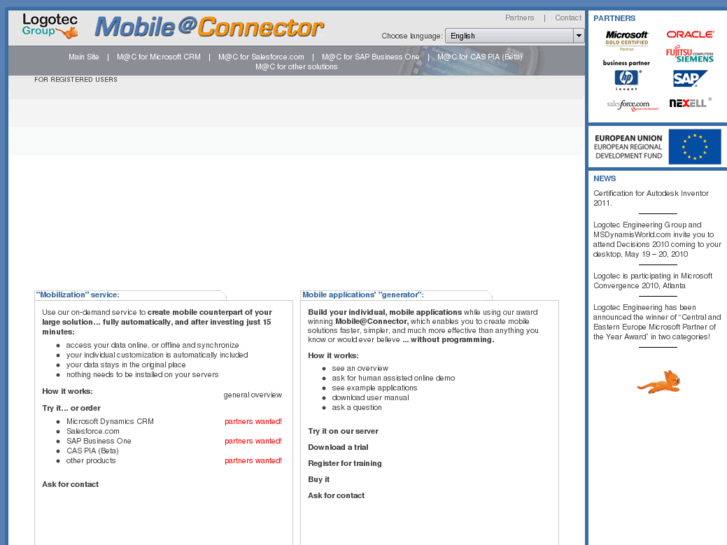Open the SAP partner logo
Viewport: 727px width, 545px height.
coord(689,78)
